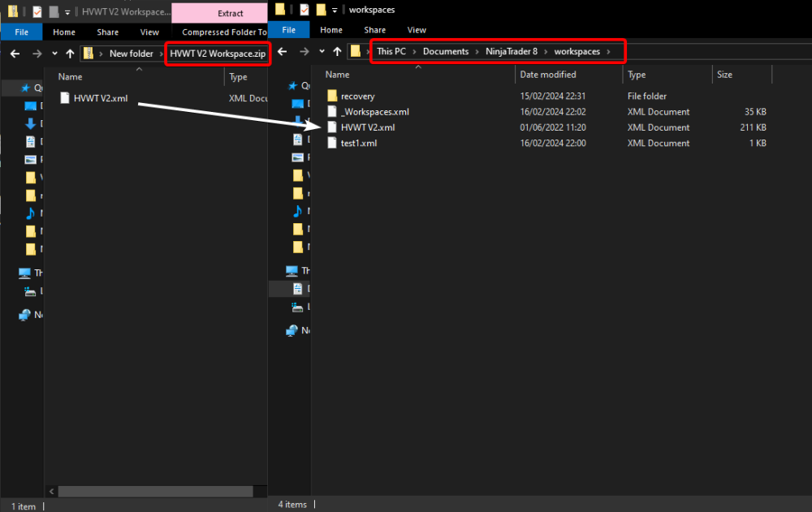Go back in the zip folder window
Image resolution: width=812 pixels, height=512 pixels.
click(15, 54)
